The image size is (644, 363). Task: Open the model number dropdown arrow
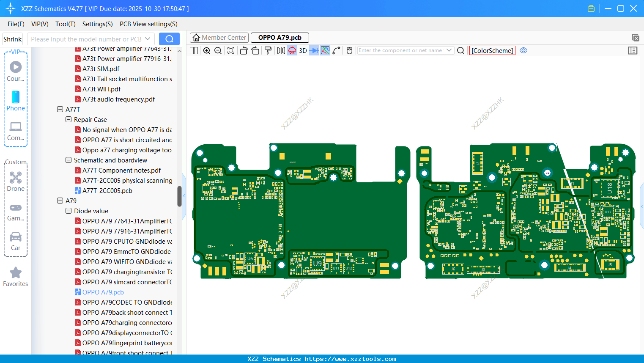(x=148, y=39)
